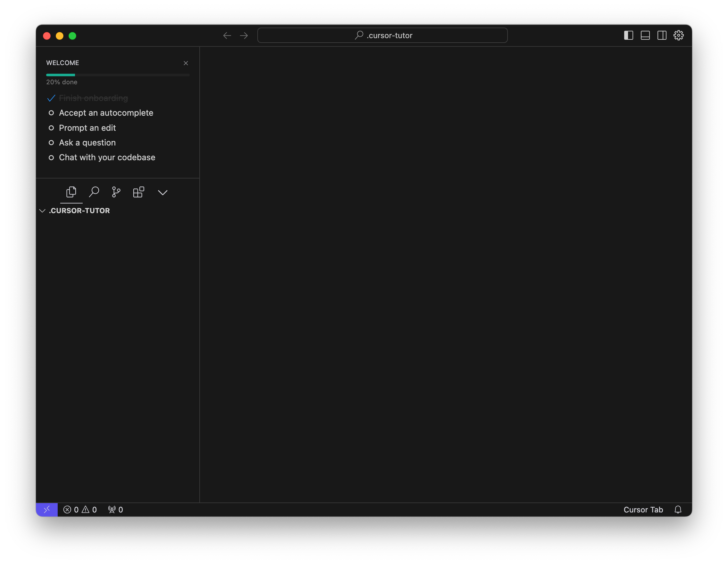Open the Search sidebar view
The width and height of the screenshot is (728, 564).
coord(94,192)
